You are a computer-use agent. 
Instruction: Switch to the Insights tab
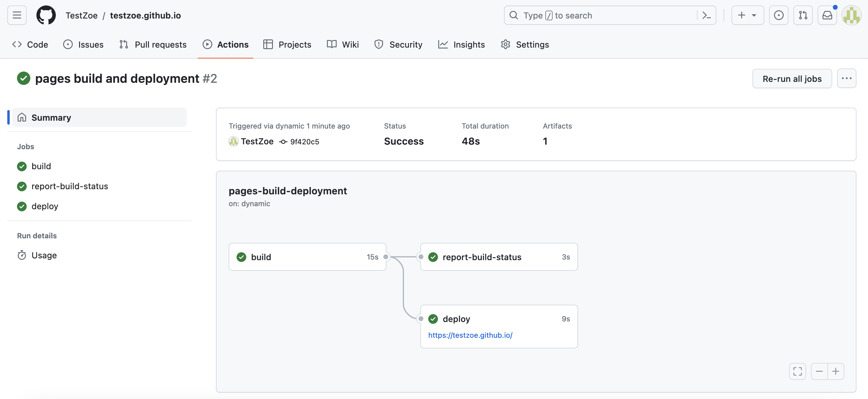coord(461,45)
